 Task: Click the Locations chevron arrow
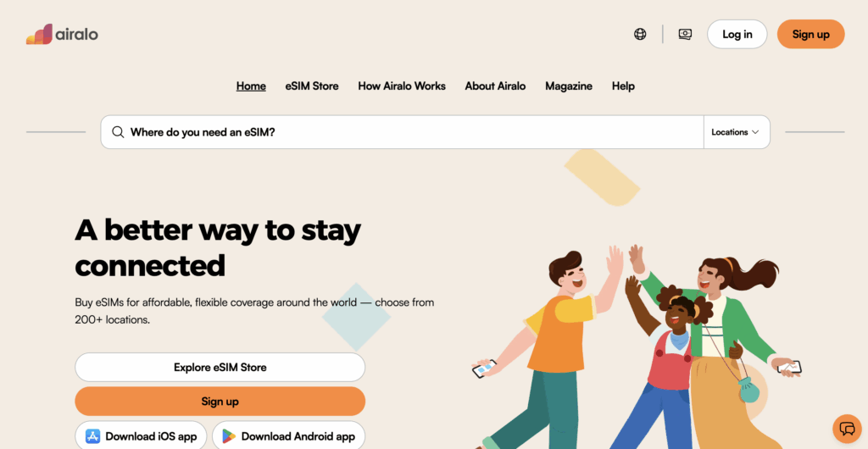pyautogui.click(x=755, y=132)
